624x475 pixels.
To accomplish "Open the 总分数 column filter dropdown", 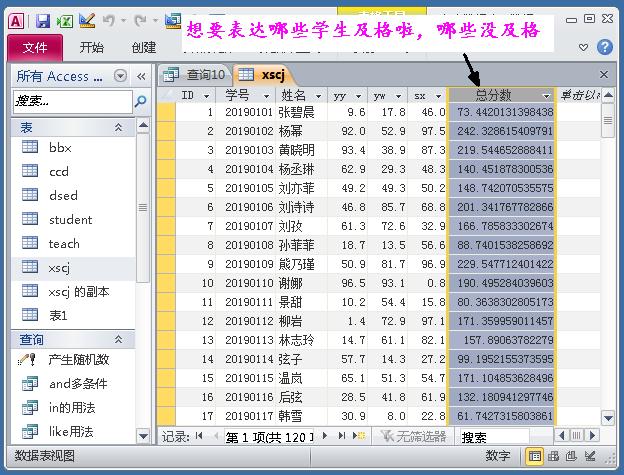I will [x=546, y=96].
